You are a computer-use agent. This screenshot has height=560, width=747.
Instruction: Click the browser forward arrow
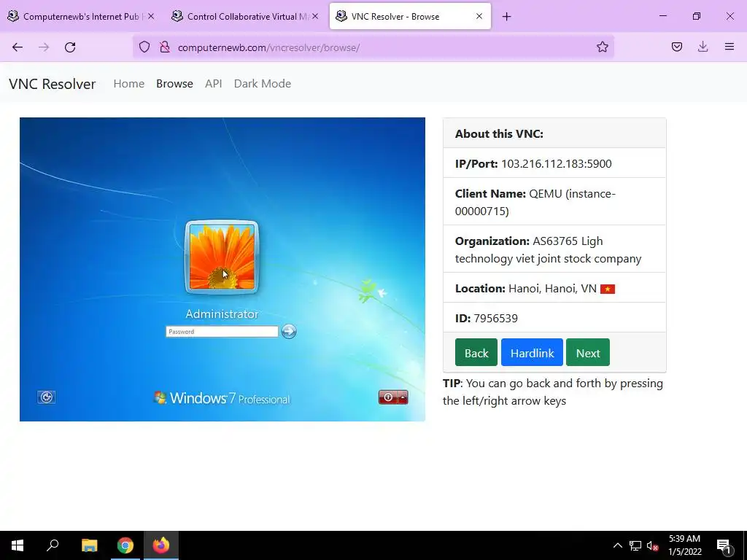(44, 47)
